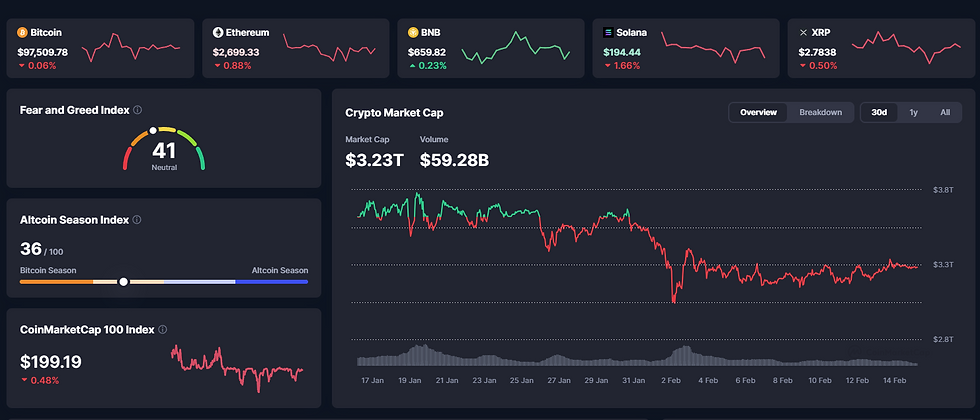Viewport: 980px width, 420px height.
Task: Open Fear and Greed Index info icon
Action: (138, 110)
